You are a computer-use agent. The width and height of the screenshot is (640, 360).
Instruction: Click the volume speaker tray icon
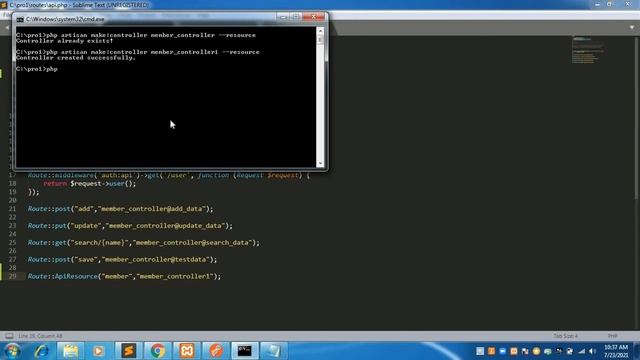pos(592,351)
